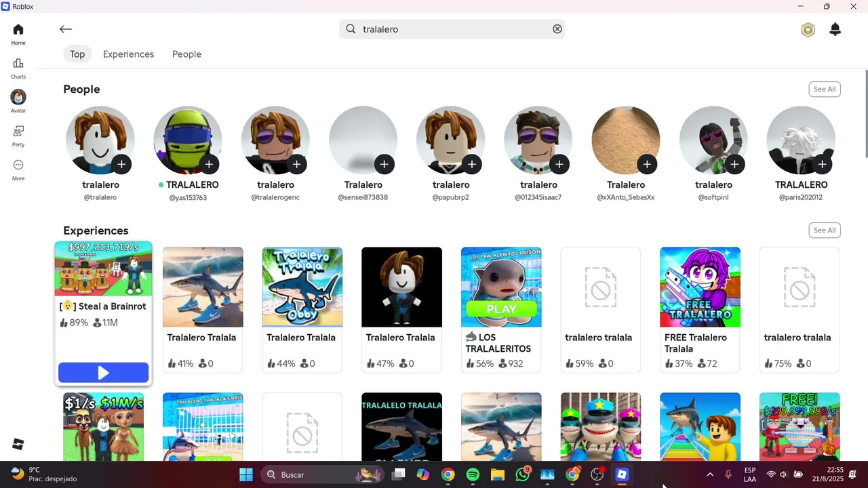Add friend @012345isaac7 with plus icon

pos(559,164)
